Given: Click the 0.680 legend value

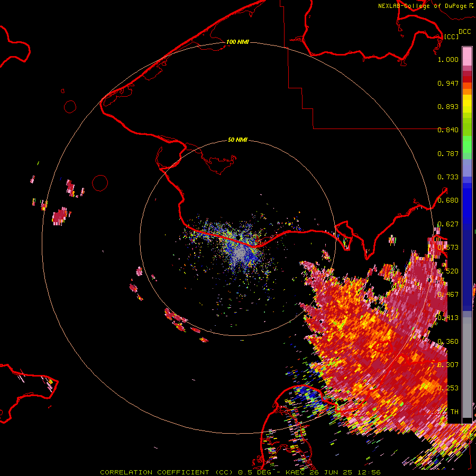Looking at the screenshot, I should (x=448, y=200).
